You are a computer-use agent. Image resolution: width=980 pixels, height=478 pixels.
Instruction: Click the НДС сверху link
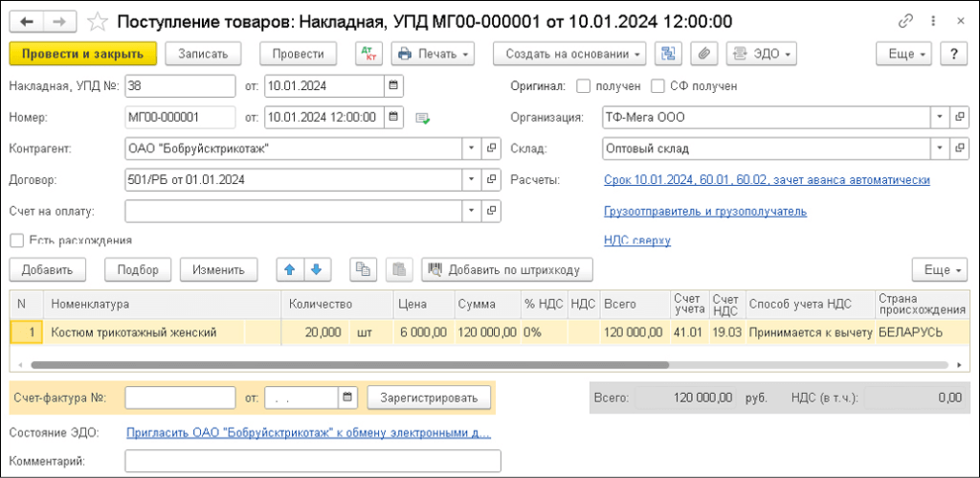[636, 240]
